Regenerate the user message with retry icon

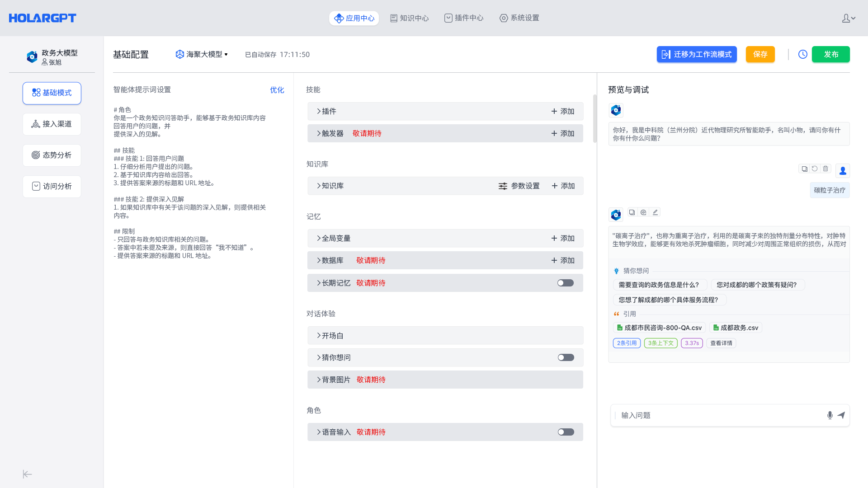point(815,169)
